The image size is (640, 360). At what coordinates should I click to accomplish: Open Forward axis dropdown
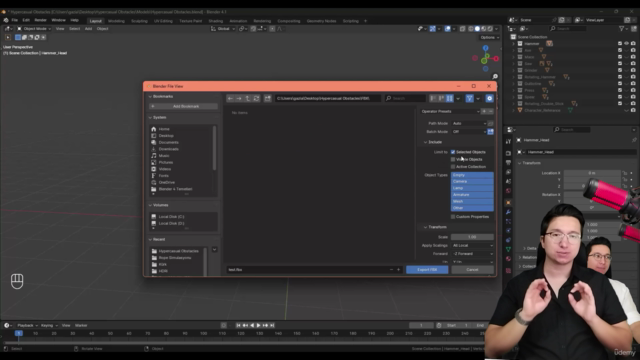pos(472,254)
